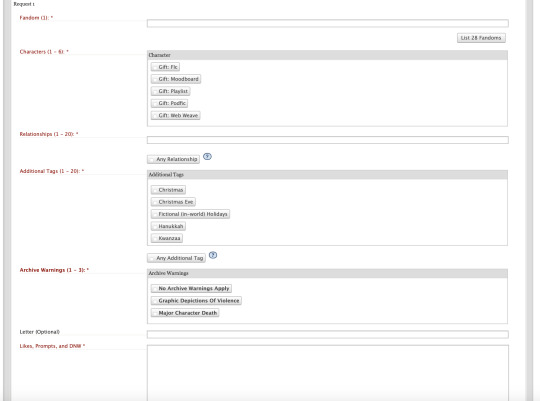Focus the Fandom input field

point(328,23)
